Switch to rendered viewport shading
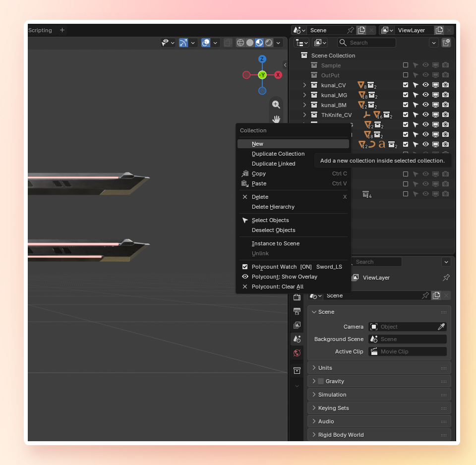Viewport: 476px width, 465px height. point(269,43)
